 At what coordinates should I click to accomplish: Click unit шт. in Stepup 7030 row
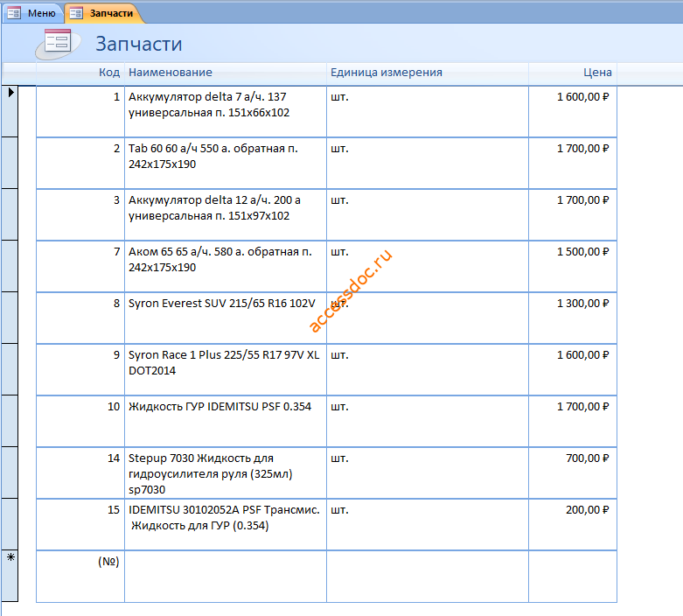[x=428, y=472]
